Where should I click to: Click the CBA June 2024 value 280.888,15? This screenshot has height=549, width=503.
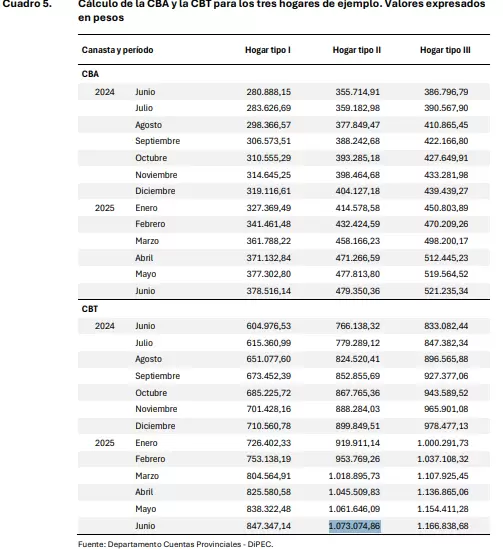tap(268, 92)
